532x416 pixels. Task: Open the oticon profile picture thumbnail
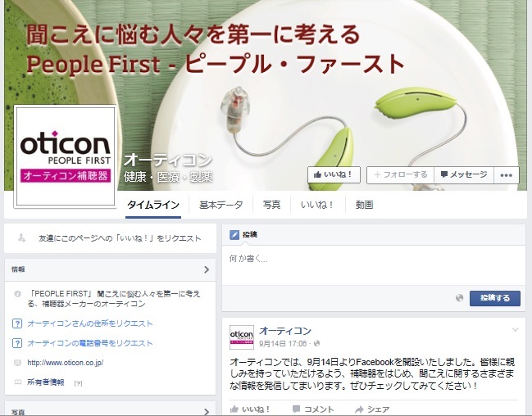pyautogui.click(x=242, y=337)
